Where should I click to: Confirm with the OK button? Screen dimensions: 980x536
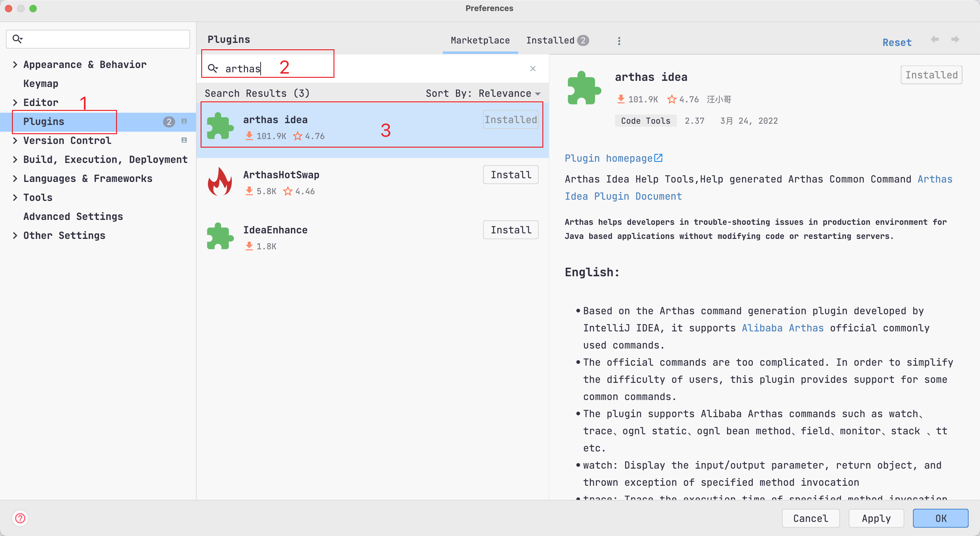940,518
